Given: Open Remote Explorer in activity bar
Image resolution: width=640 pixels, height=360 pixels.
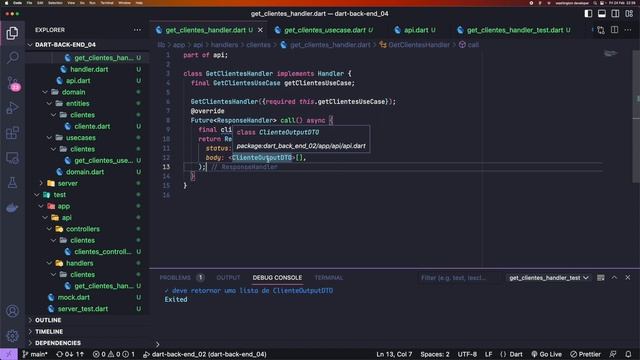Looking at the screenshot, I should pyautogui.click(x=12, y=158).
